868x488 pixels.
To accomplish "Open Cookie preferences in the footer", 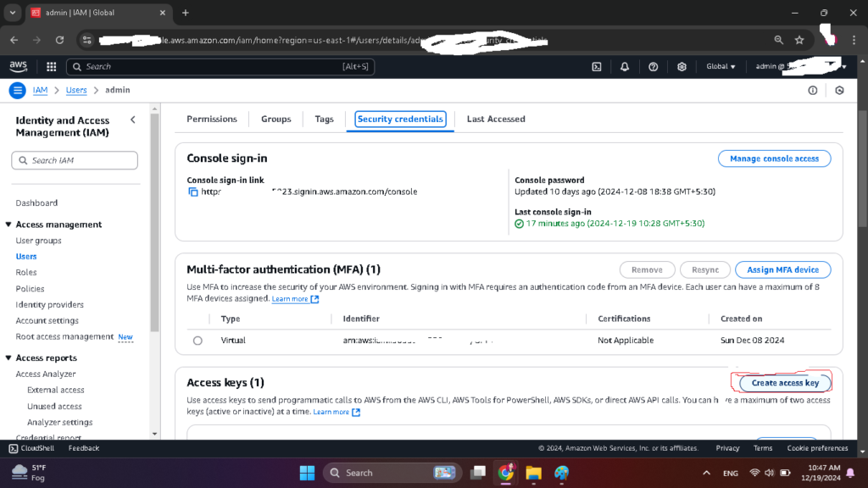I will pos(818,448).
